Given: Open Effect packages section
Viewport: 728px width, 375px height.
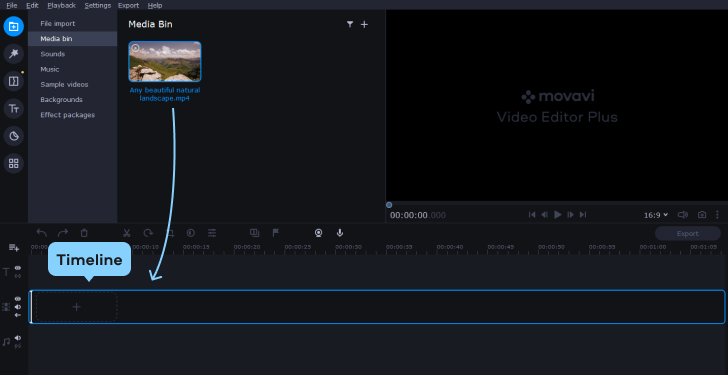Looking at the screenshot, I should (72, 115).
